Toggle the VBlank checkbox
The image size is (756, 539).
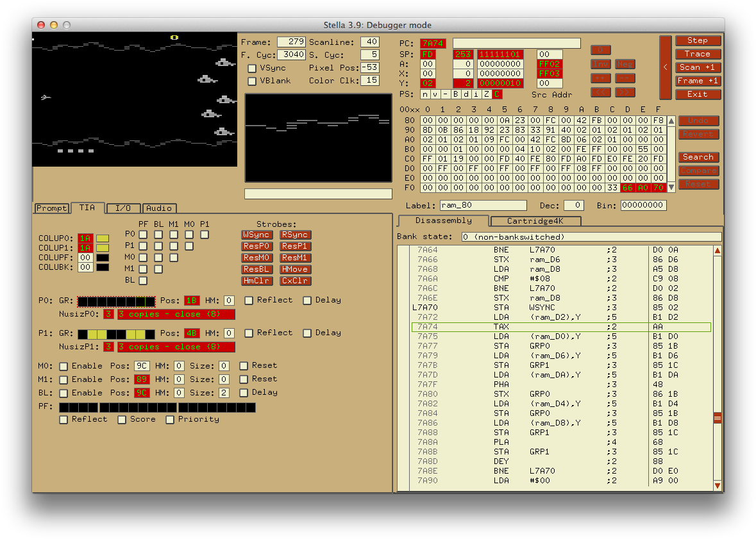click(x=251, y=81)
